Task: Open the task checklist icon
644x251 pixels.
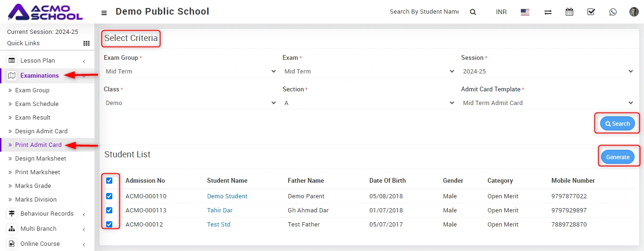Action: [591, 12]
